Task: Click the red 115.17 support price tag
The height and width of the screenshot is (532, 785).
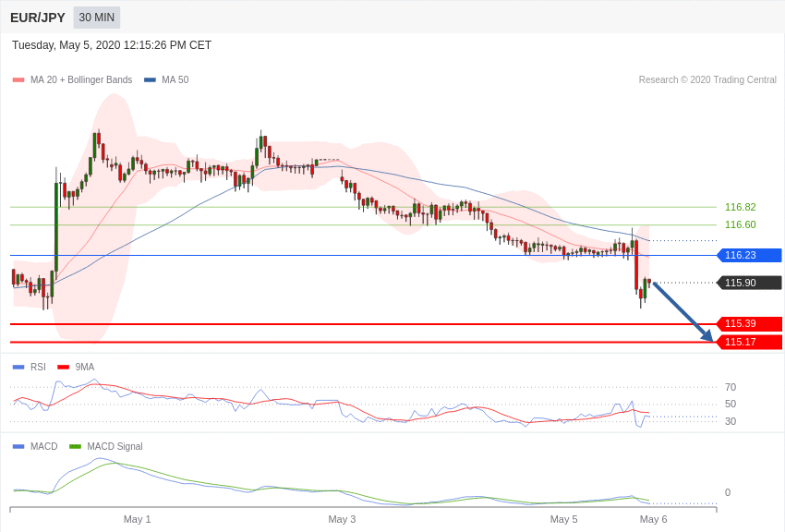Action: point(750,343)
